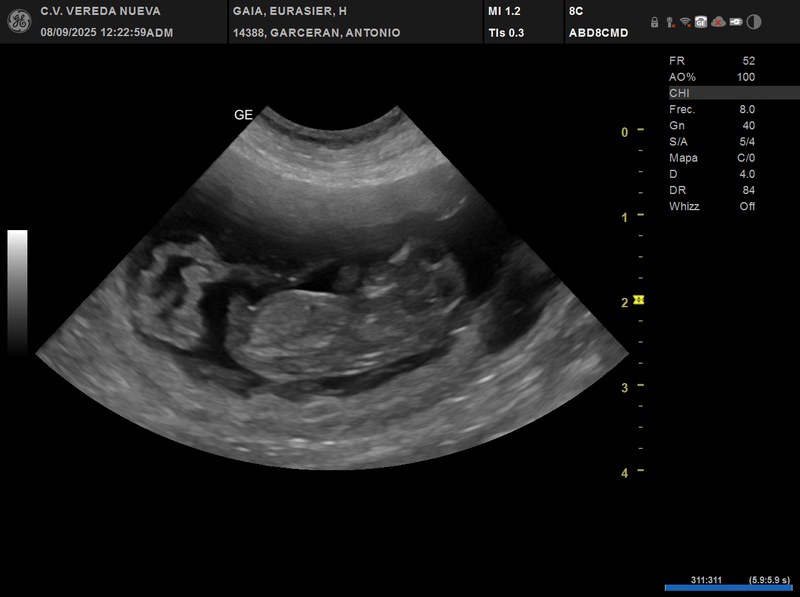
Task: Click the Gn 40 gain parameter
Action: [712, 125]
